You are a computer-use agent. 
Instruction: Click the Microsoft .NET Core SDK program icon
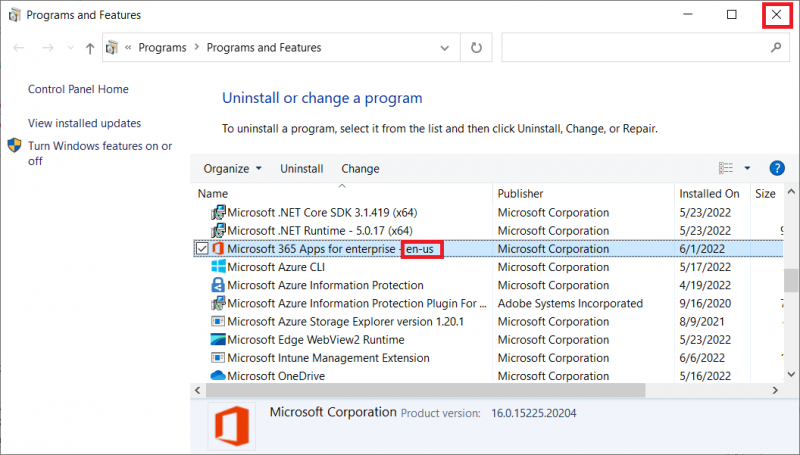tap(218, 212)
